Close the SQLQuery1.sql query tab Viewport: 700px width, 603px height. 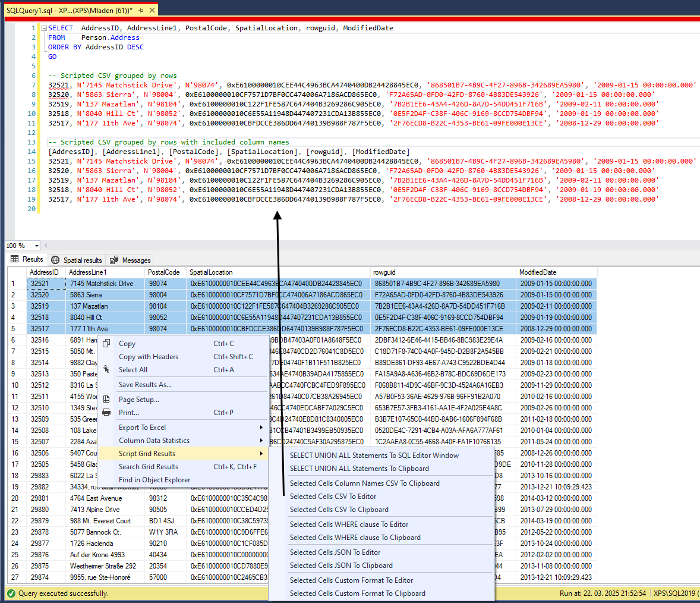152,10
